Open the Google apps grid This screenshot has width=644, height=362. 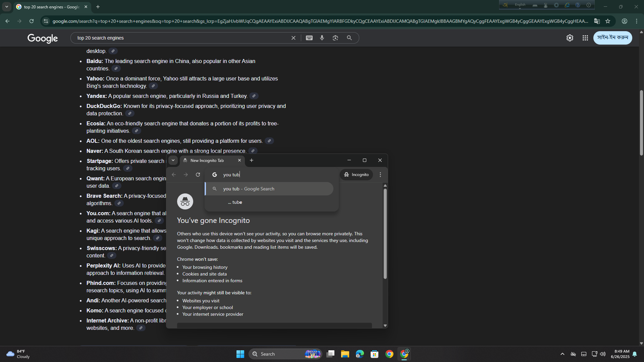pyautogui.click(x=585, y=38)
